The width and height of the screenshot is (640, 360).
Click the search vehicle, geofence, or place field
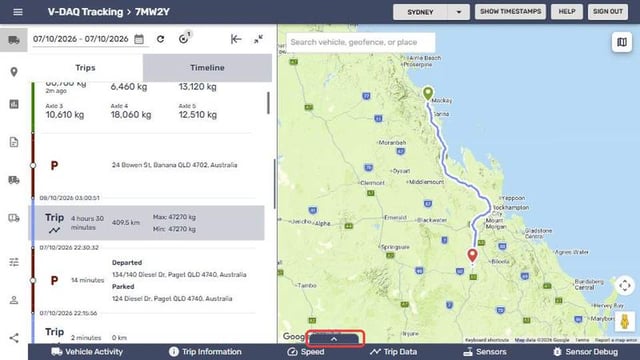[361, 42]
